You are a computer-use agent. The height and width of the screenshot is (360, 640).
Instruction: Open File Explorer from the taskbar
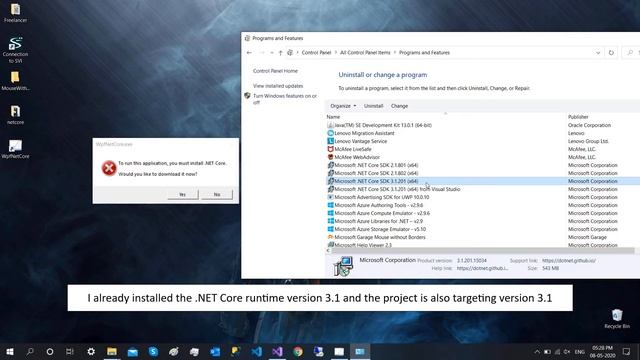point(112,351)
